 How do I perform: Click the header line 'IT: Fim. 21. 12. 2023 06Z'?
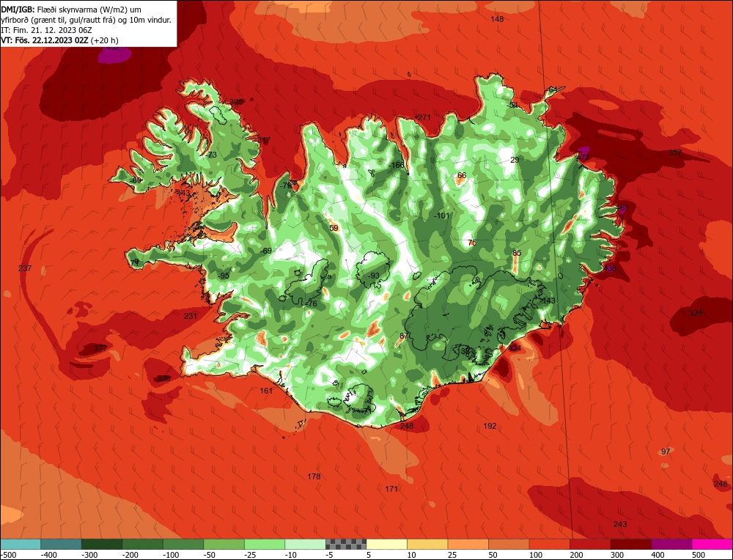pos(47,30)
